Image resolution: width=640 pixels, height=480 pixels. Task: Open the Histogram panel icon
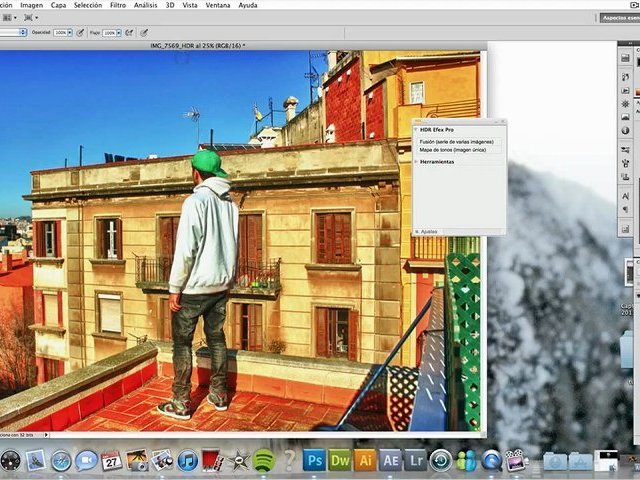[x=625, y=118]
